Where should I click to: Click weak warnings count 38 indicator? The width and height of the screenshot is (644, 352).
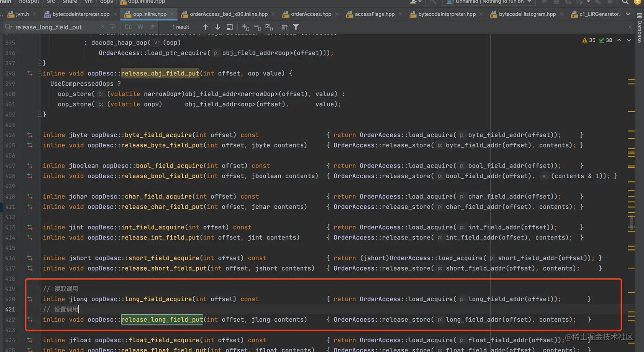coord(606,40)
